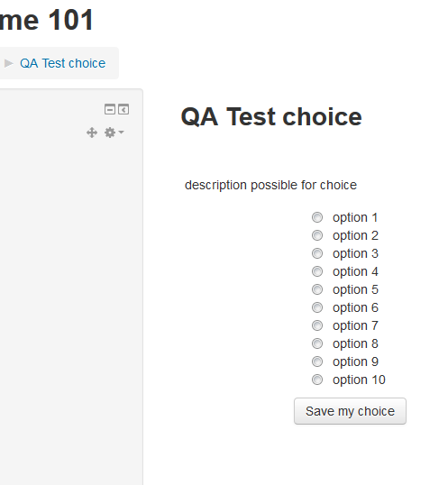Click the QA Test choice page heading
The image size is (448, 485).
click(271, 116)
